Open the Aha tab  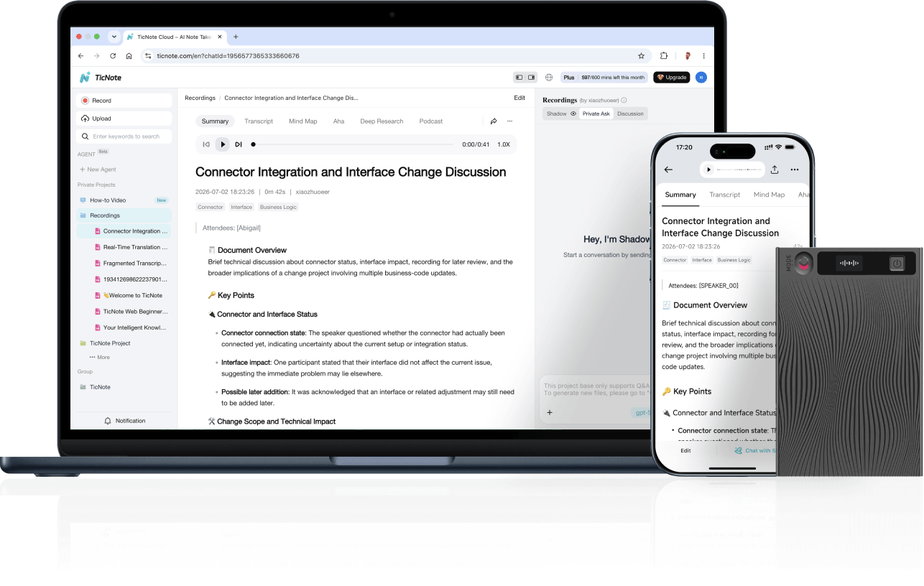[338, 121]
